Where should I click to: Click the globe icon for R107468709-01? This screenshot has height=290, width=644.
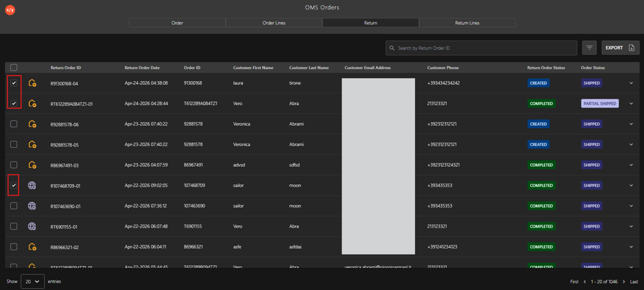(32, 186)
